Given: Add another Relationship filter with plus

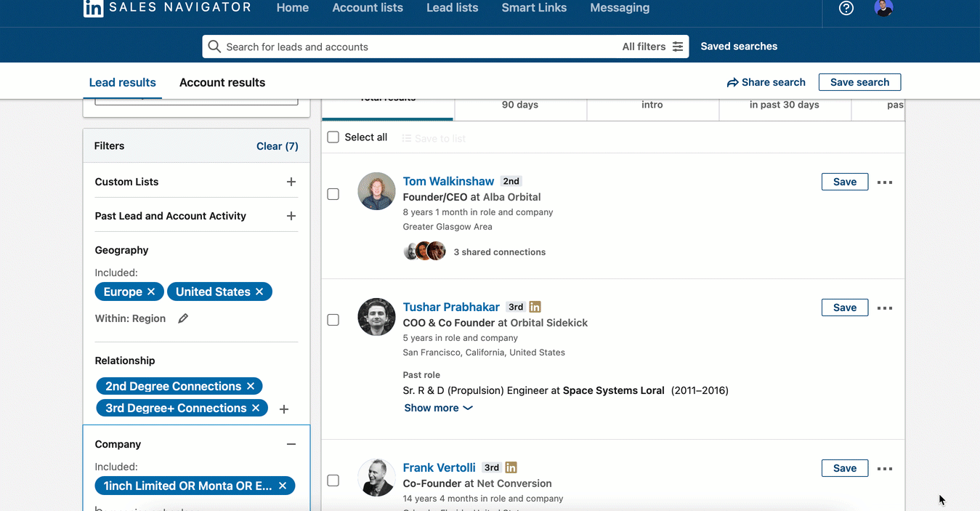Looking at the screenshot, I should click(x=284, y=409).
